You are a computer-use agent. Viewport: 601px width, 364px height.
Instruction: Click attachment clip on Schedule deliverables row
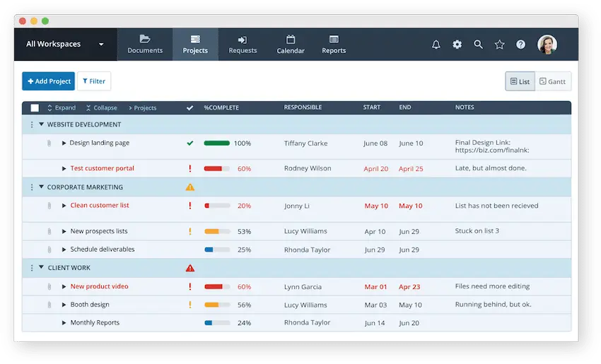[49, 249]
